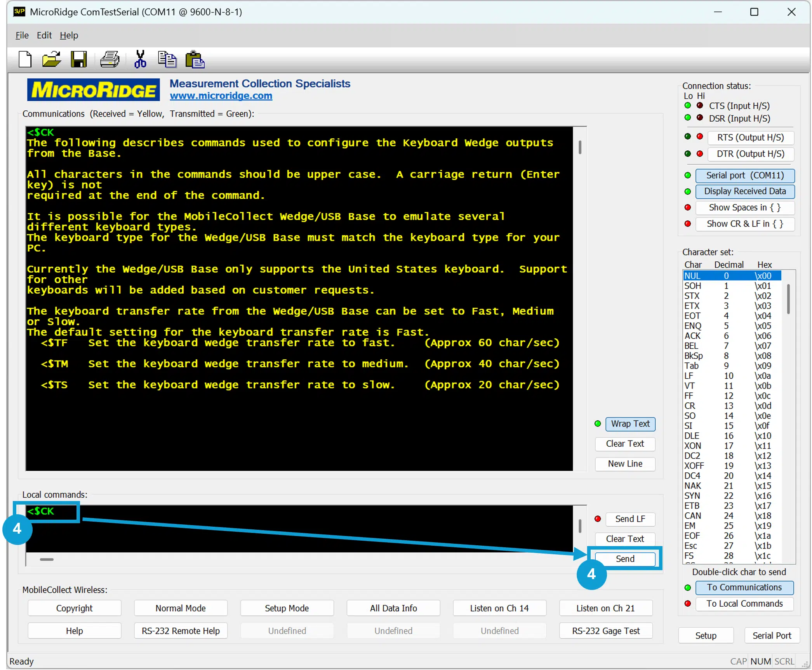Click the New document toolbar icon
This screenshot has height=670, width=812.
point(25,59)
